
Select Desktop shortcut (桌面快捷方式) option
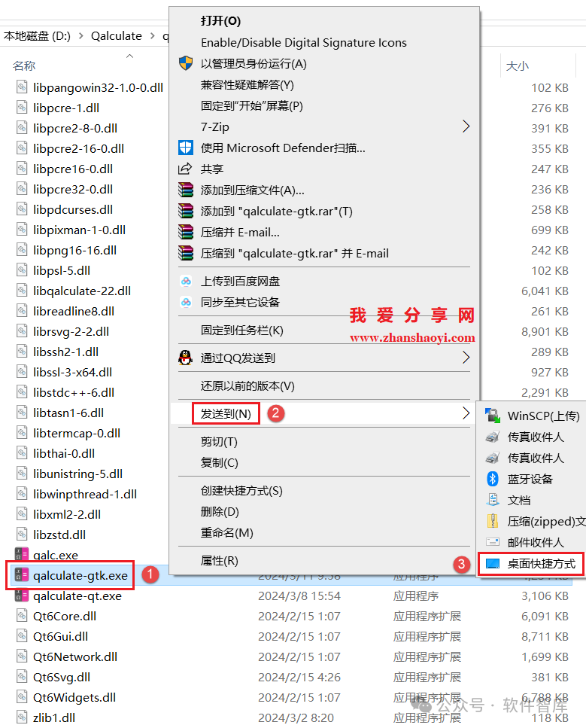(x=540, y=563)
